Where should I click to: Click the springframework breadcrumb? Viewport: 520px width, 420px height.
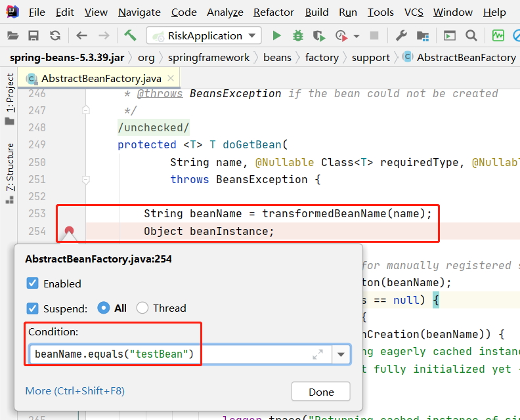coord(209,58)
